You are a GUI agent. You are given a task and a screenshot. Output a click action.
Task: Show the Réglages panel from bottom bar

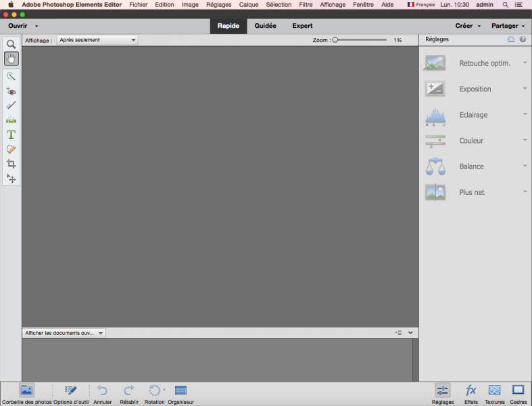click(x=442, y=394)
